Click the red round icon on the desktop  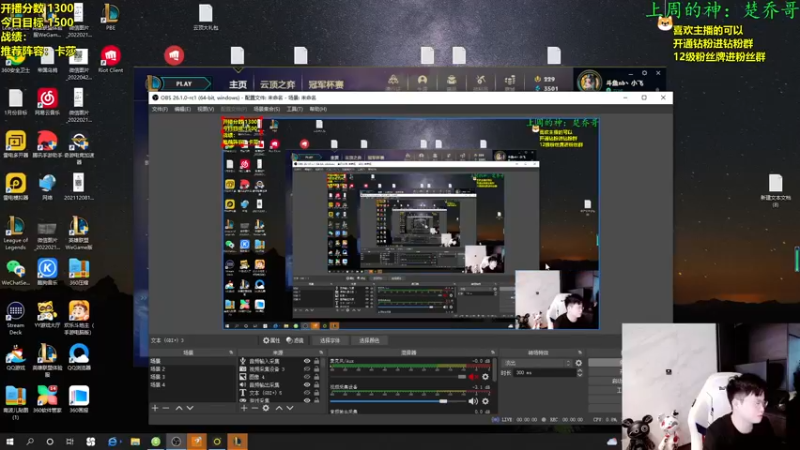coord(174,55)
